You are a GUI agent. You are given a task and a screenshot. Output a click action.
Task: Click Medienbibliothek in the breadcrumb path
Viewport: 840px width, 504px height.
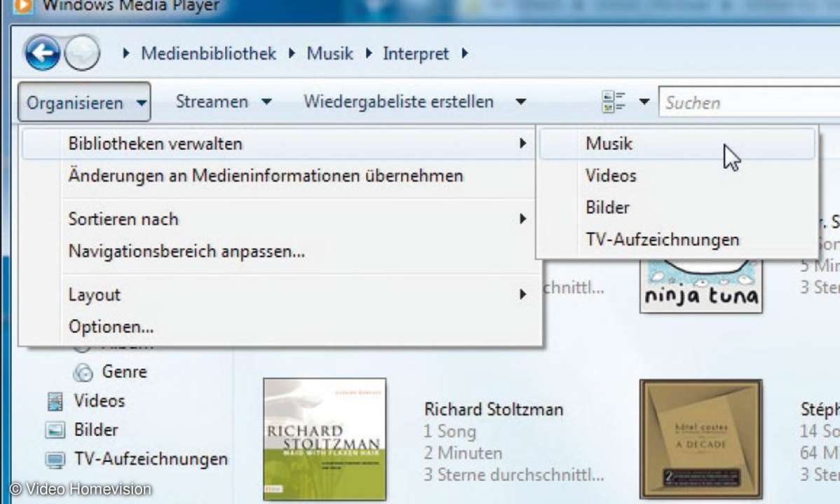208,53
